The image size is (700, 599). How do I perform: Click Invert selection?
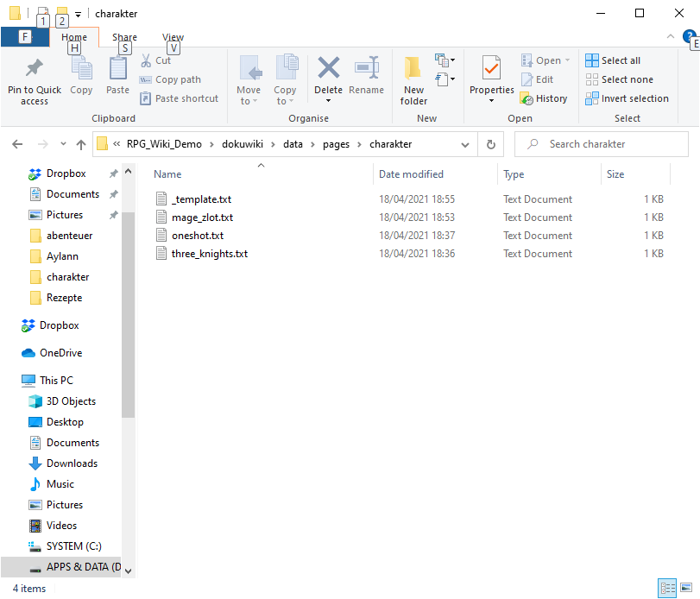point(627,98)
